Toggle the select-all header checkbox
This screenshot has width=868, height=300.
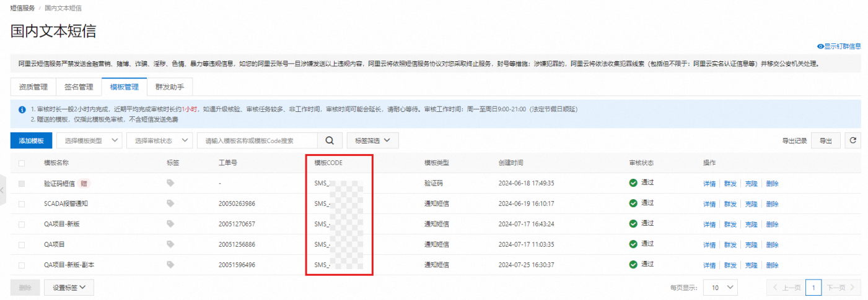(22, 163)
